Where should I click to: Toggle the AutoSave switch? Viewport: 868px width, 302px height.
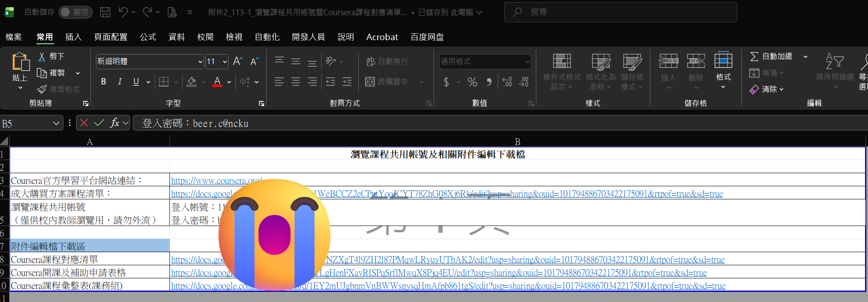(x=75, y=12)
